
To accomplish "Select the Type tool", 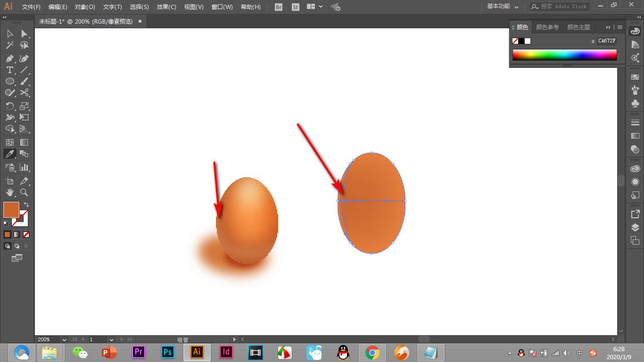I will click(x=9, y=70).
